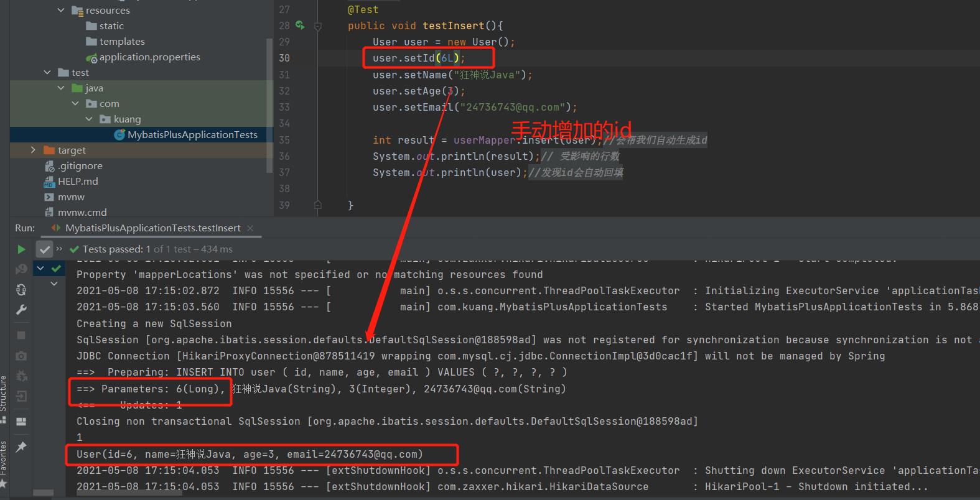Image resolution: width=980 pixels, height=500 pixels.
Task: Toggle the Show Passed tests checkmark button
Action: coord(44,249)
